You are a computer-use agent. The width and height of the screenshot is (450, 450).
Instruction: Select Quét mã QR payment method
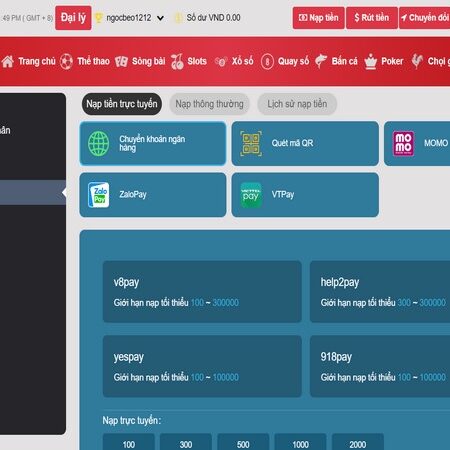(x=305, y=143)
